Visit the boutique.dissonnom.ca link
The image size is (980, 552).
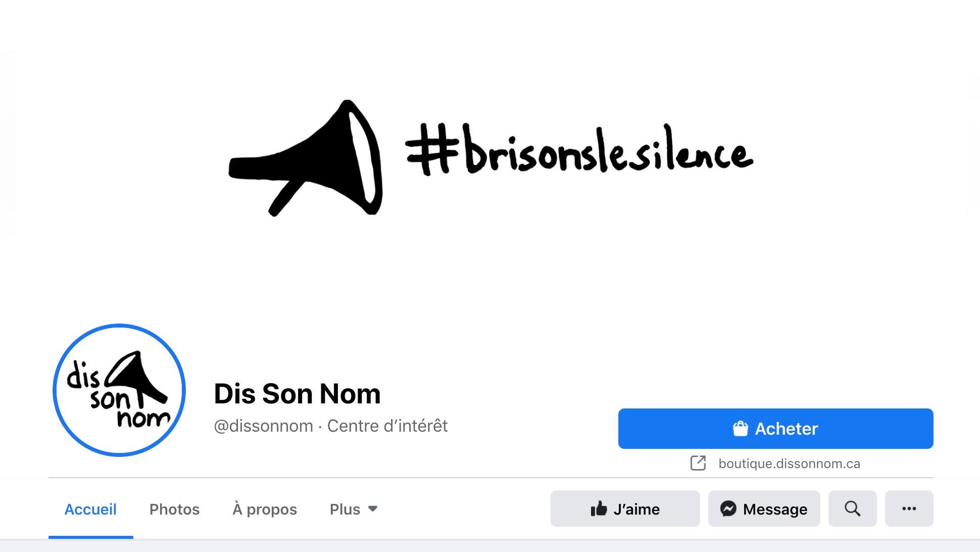point(789,464)
